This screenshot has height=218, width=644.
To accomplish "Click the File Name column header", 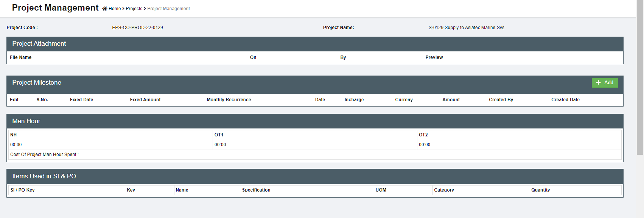I will point(21,57).
